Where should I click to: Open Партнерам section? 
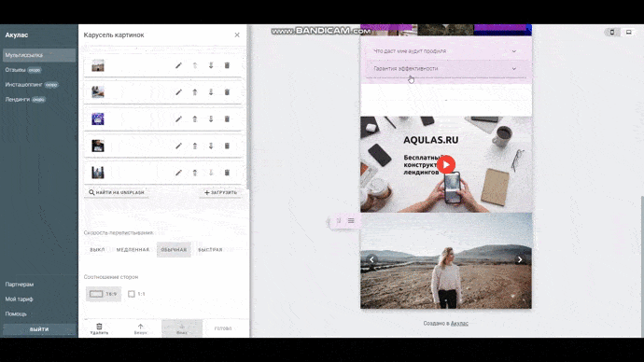tap(20, 284)
